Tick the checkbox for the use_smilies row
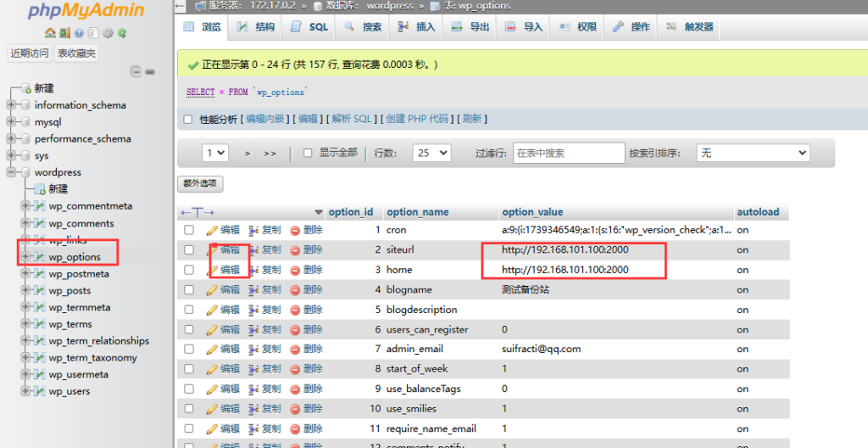This screenshot has height=448, width=868. point(189,409)
